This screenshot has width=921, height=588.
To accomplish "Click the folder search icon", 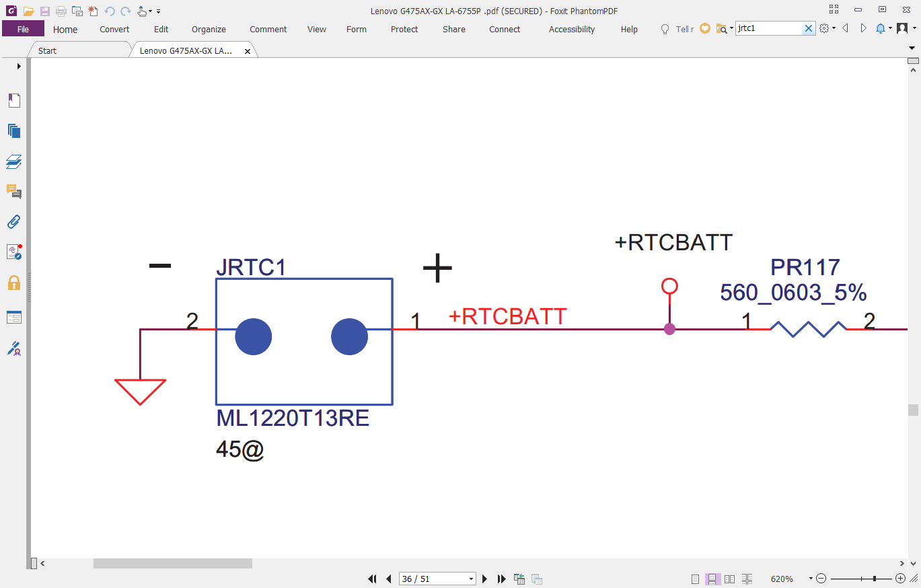I will click(x=721, y=28).
